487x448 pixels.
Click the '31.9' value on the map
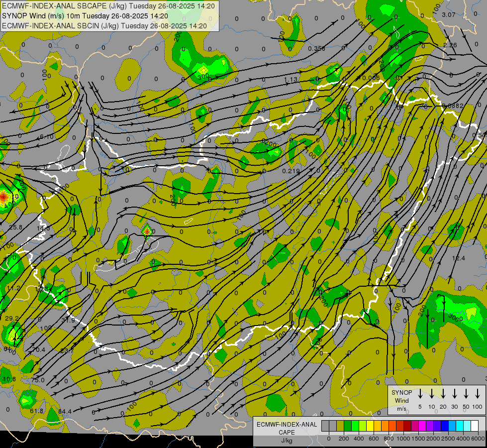point(68,320)
